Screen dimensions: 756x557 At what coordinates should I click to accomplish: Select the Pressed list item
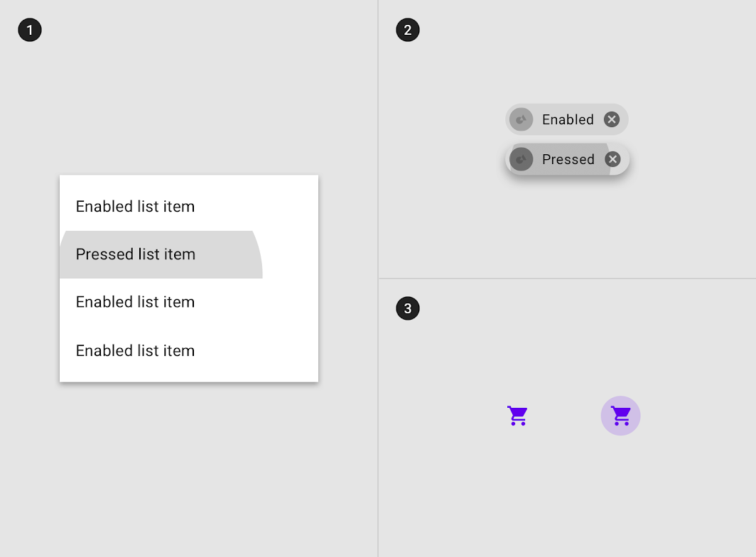point(189,254)
